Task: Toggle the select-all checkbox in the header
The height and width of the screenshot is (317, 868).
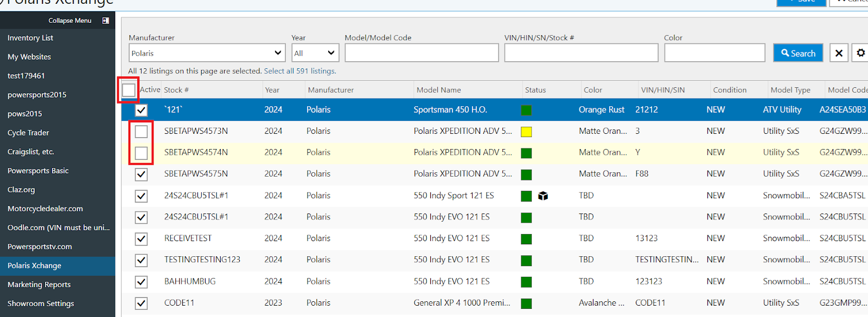Action: pyautogui.click(x=129, y=90)
